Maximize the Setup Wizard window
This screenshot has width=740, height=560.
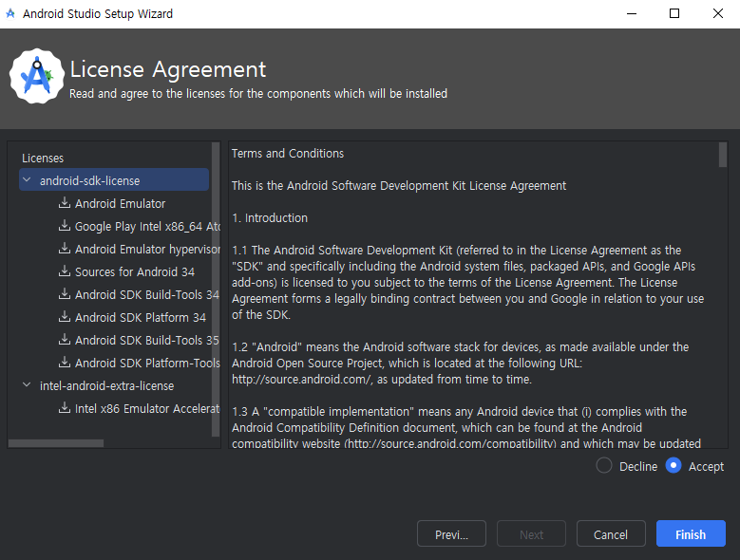tap(674, 13)
